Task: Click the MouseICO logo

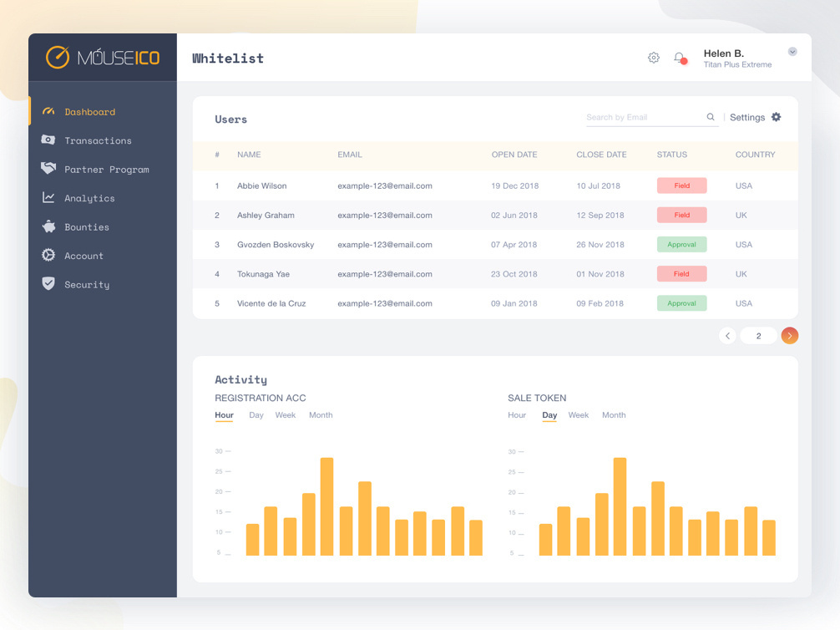Action: tap(103, 58)
